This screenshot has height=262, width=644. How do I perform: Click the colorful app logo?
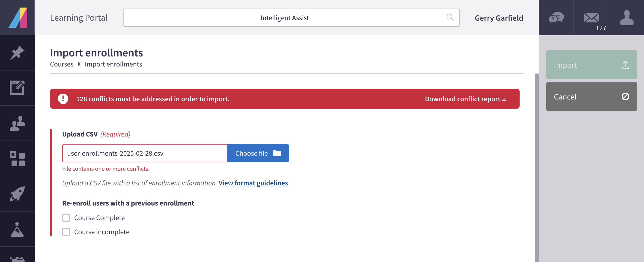17,17
